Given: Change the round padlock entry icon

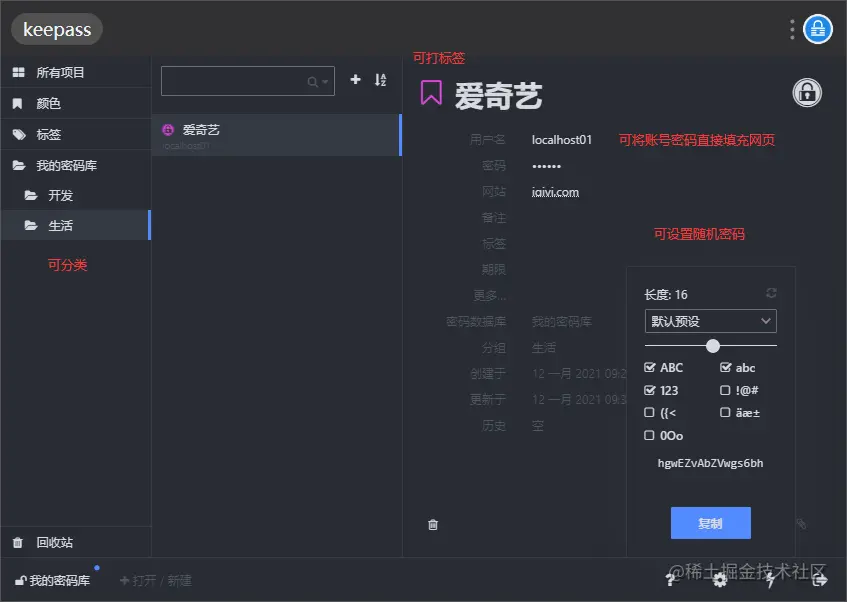Looking at the screenshot, I should point(807,93).
